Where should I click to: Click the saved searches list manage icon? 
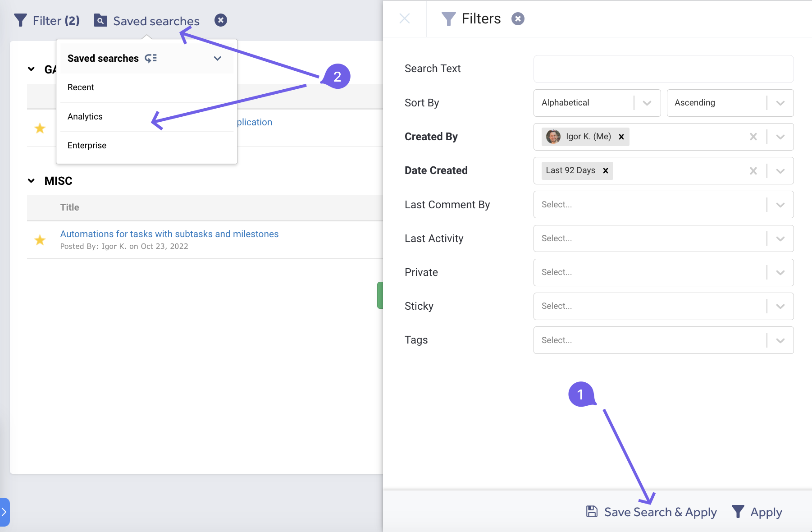[151, 58]
